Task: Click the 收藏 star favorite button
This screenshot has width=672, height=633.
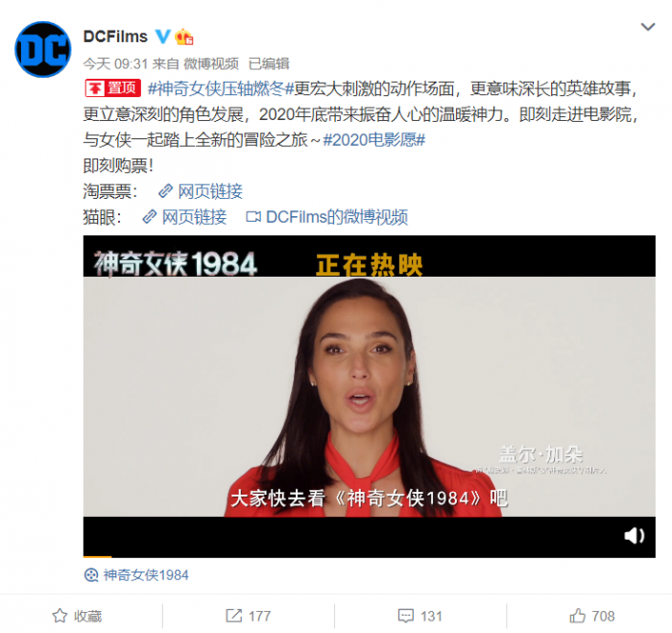Action: point(77,616)
